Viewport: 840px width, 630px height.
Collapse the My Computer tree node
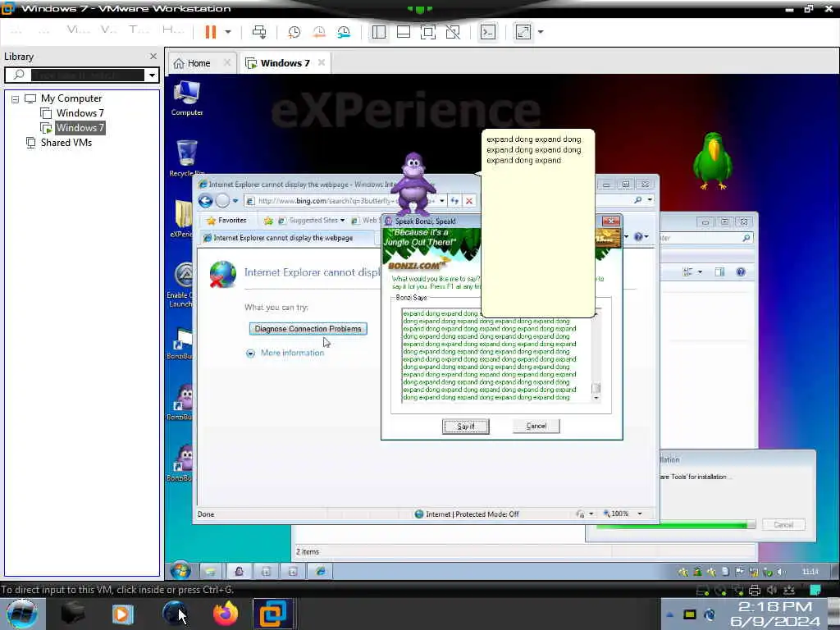pos(15,99)
